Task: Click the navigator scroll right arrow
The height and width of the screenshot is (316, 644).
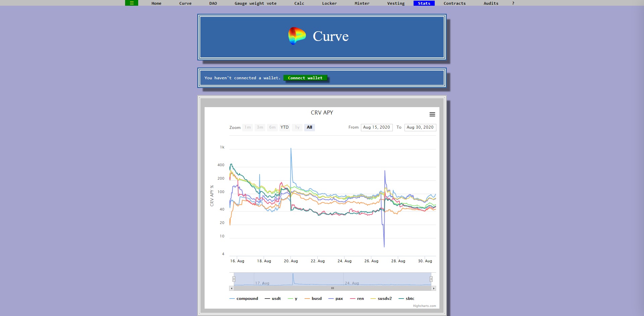Action: click(x=434, y=288)
